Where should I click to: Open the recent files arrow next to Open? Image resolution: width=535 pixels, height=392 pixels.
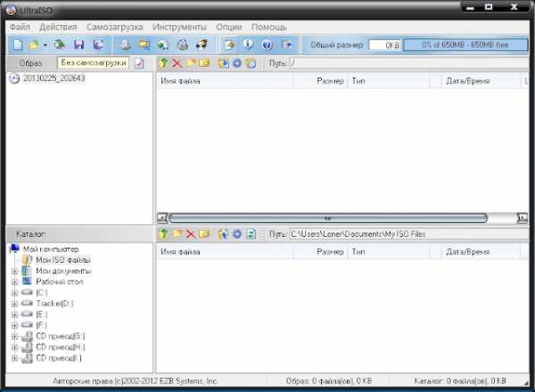click(45, 45)
